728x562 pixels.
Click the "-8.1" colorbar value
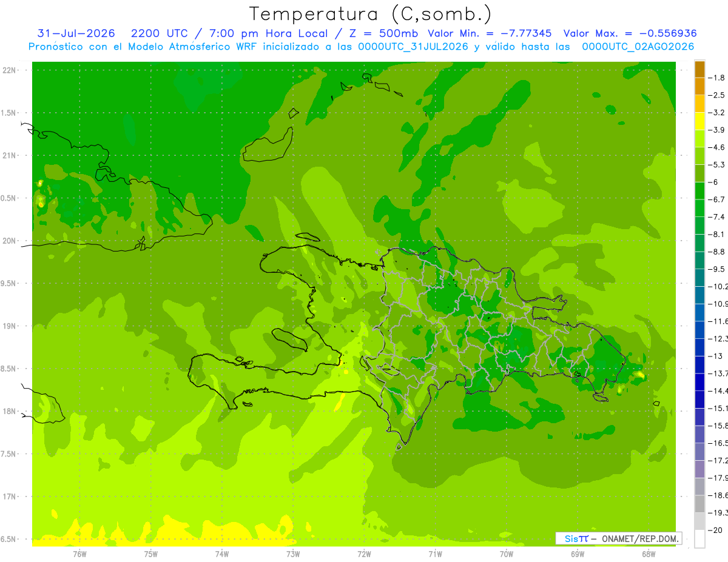(717, 235)
